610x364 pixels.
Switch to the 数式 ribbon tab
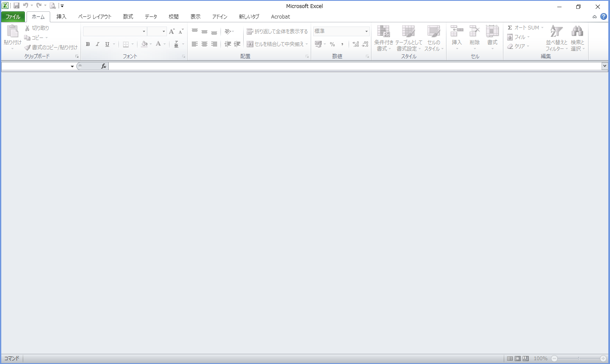(x=128, y=17)
